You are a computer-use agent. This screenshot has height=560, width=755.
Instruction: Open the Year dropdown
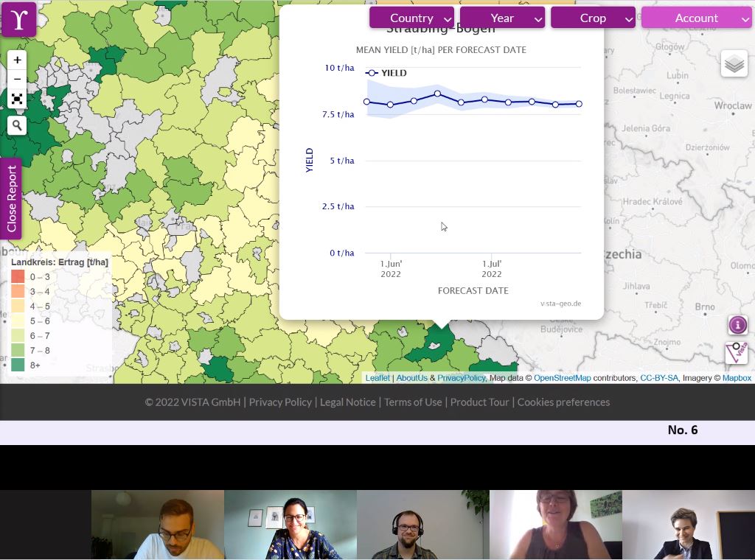click(x=502, y=18)
